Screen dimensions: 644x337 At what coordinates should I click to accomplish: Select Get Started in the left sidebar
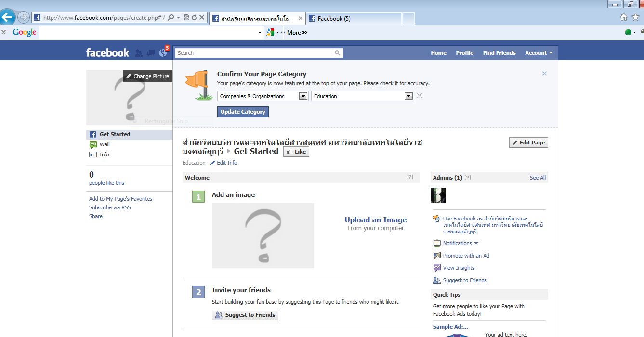(x=129, y=134)
